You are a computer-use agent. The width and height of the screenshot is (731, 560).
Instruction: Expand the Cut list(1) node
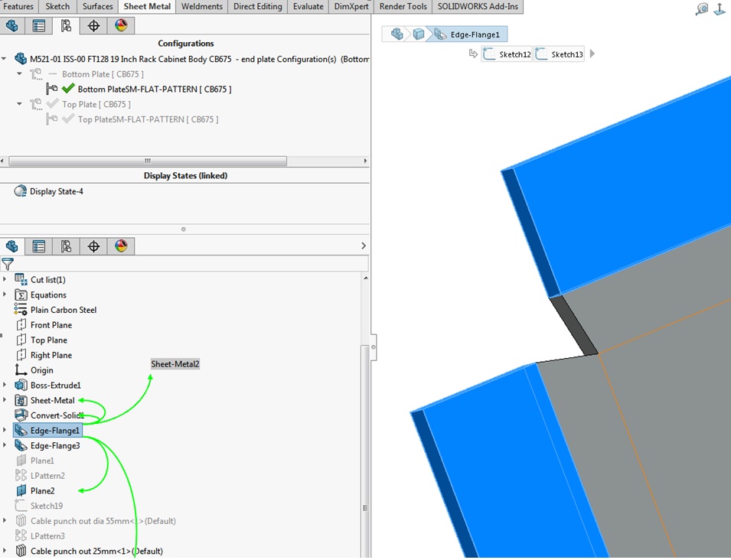5,279
